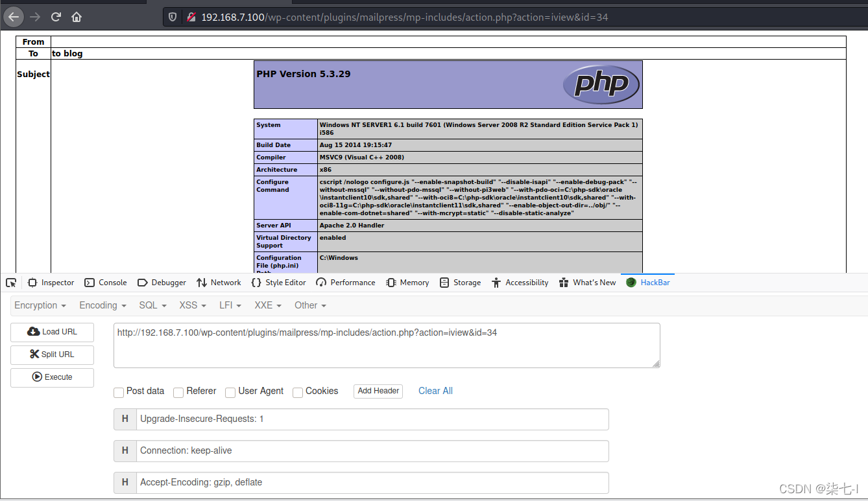Switch to the Storage tab
868x501 pixels.
click(x=461, y=283)
